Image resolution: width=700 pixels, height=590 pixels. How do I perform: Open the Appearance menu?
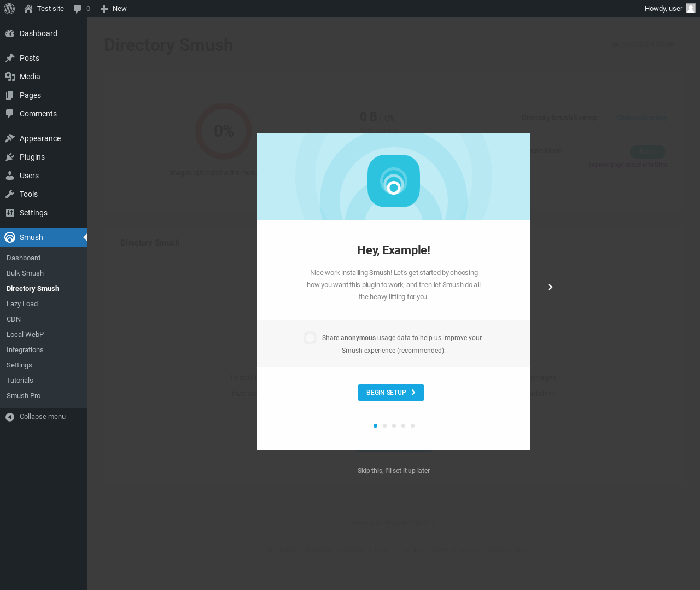pos(44,138)
